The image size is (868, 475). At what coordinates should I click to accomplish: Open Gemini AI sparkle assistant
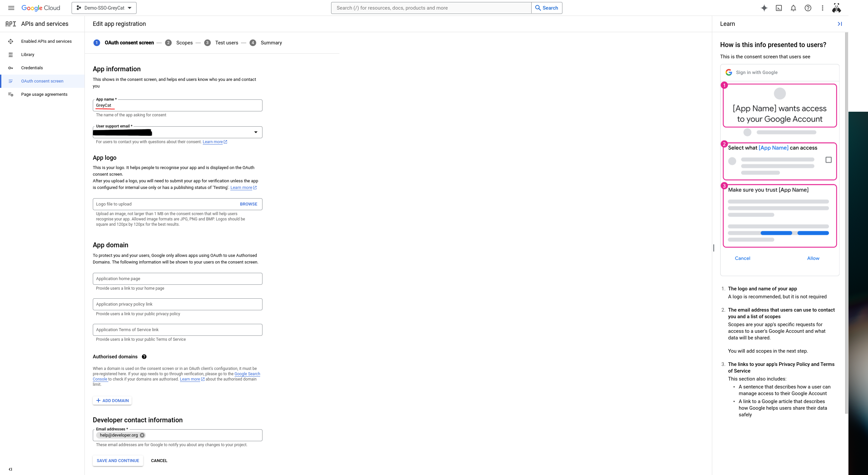[x=764, y=8]
